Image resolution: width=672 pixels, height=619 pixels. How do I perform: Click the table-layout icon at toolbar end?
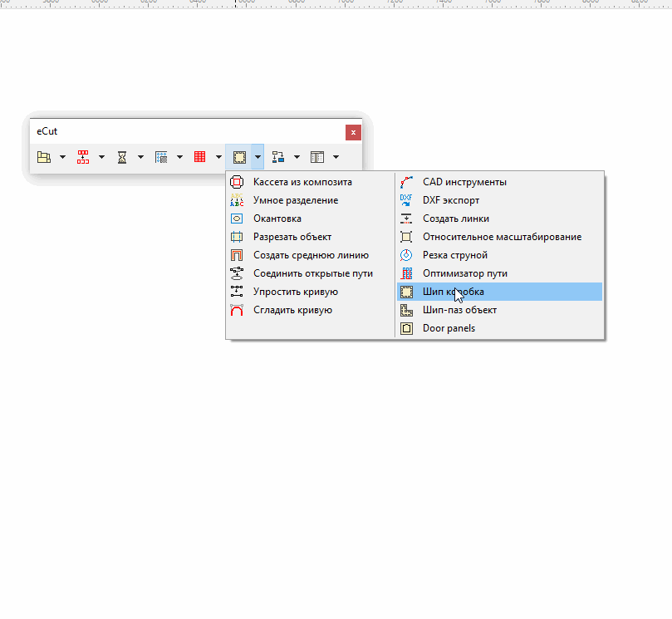coord(316,156)
